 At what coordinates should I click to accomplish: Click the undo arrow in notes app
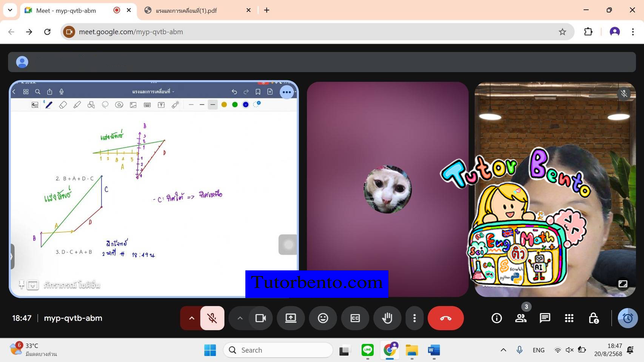pyautogui.click(x=234, y=92)
